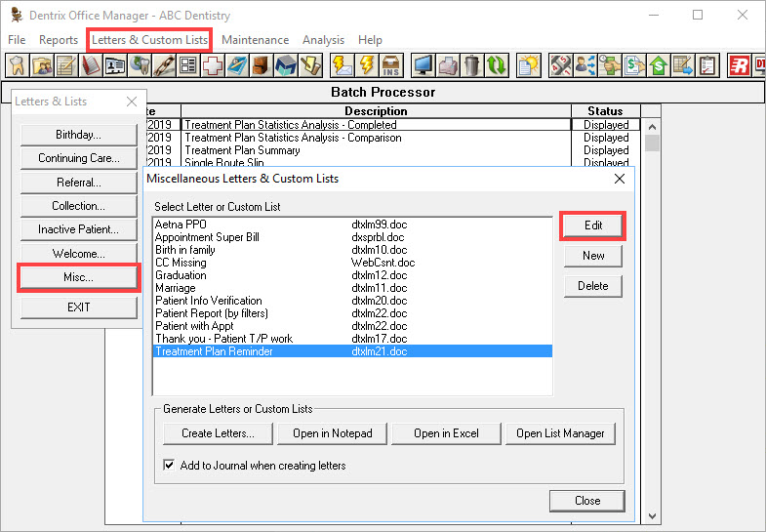Click the green dollar up-arrow icon
The width and height of the screenshot is (766, 532).
(x=659, y=65)
